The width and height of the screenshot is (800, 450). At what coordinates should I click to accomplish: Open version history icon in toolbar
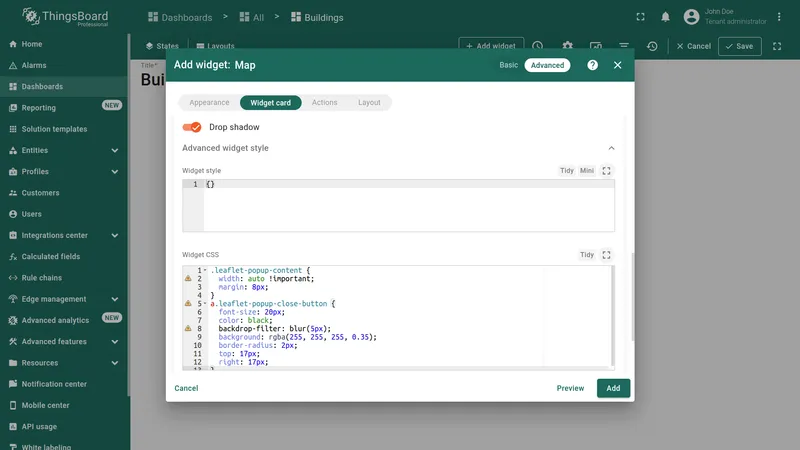click(x=652, y=46)
